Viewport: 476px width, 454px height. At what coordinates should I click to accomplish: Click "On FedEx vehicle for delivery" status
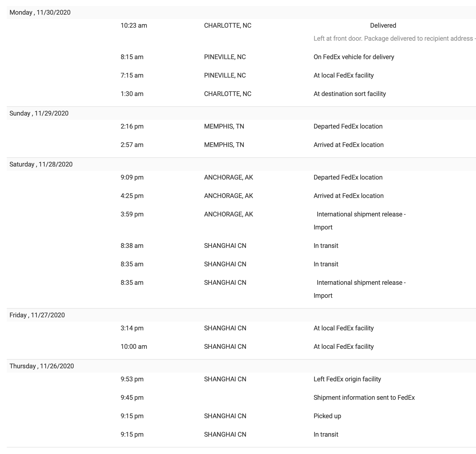pos(354,57)
